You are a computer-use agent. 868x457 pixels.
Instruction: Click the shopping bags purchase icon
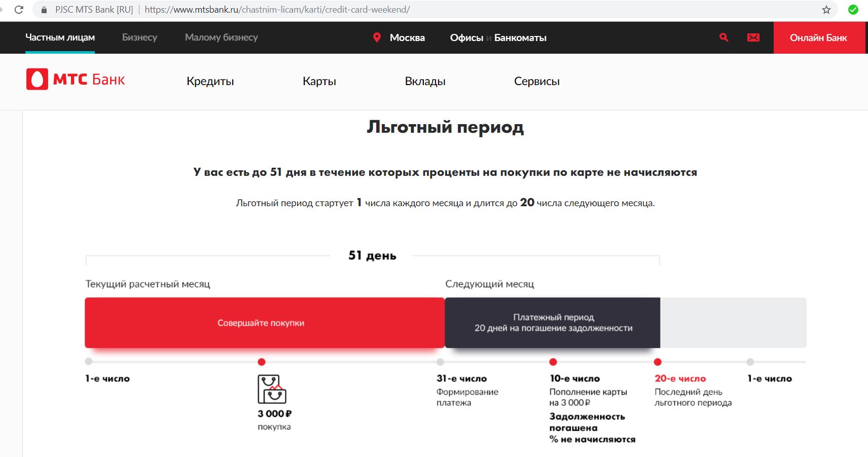point(272,389)
